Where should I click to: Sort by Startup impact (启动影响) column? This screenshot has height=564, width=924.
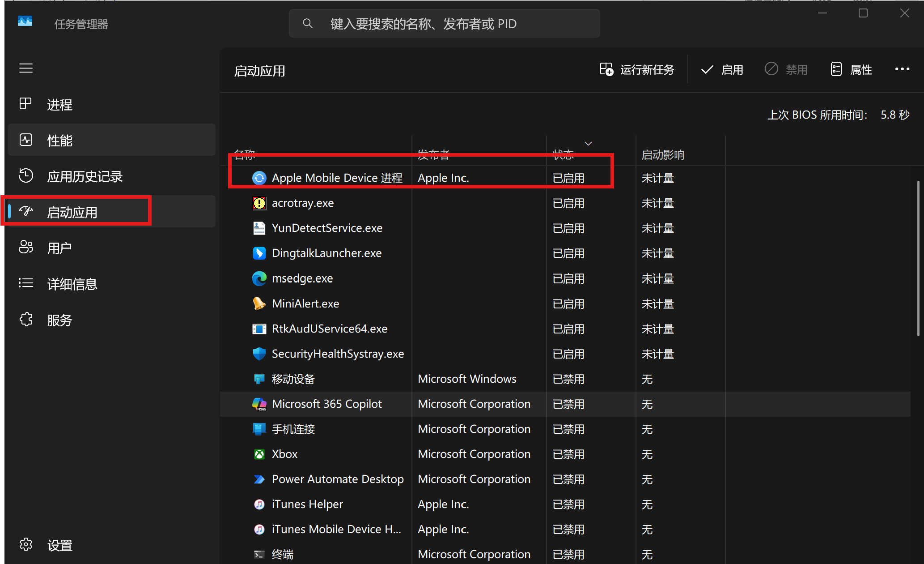click(x=663, y=155)
